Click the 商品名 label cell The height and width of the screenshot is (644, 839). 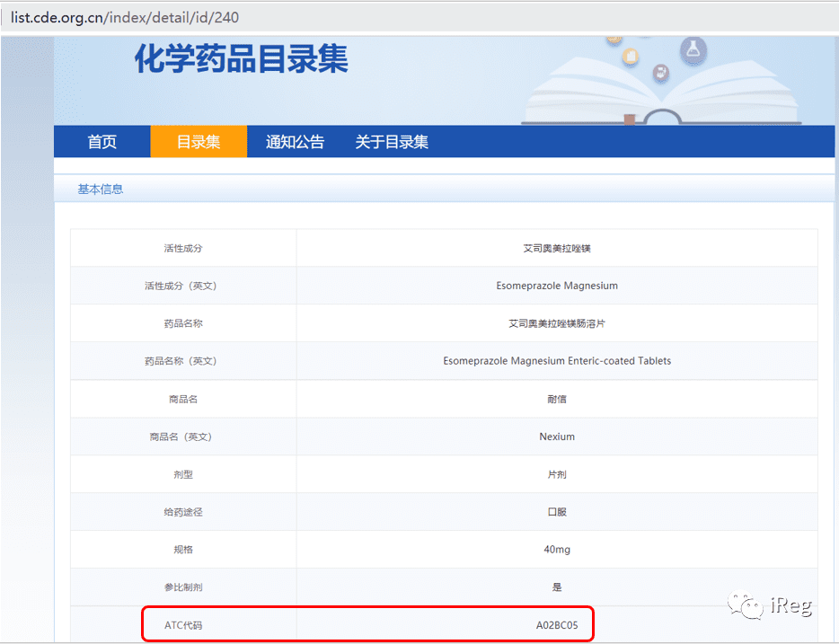click(x=183, y=399)
